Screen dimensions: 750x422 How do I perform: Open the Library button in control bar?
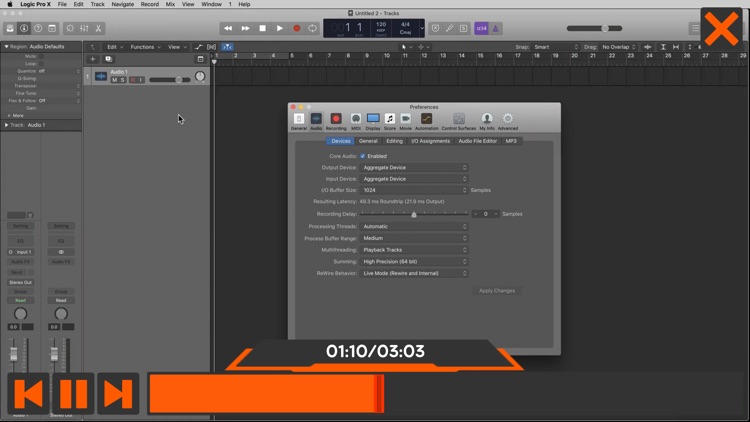tap(10, 28)
